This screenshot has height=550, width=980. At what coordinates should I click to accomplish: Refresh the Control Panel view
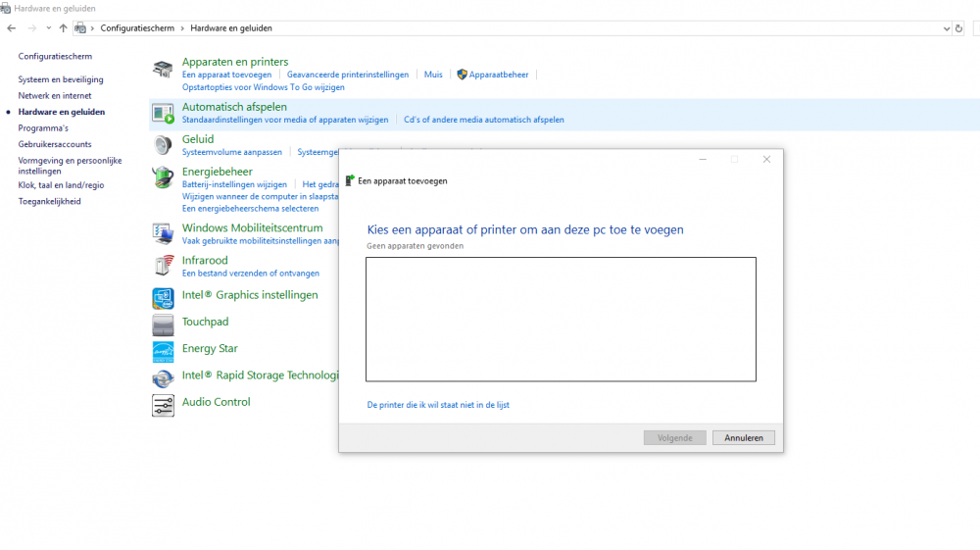coord(958,28)
